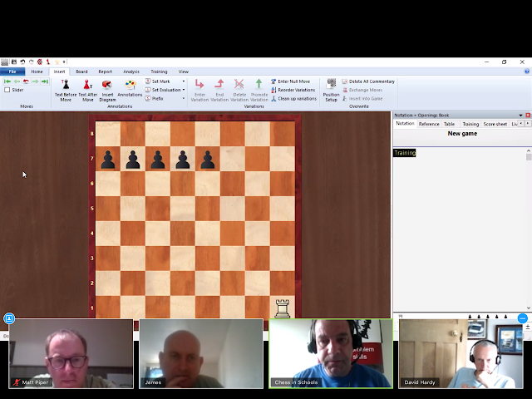Select the Insert ribbon tab
Screen dimensions: 532x399
click(x=59, y=71)
